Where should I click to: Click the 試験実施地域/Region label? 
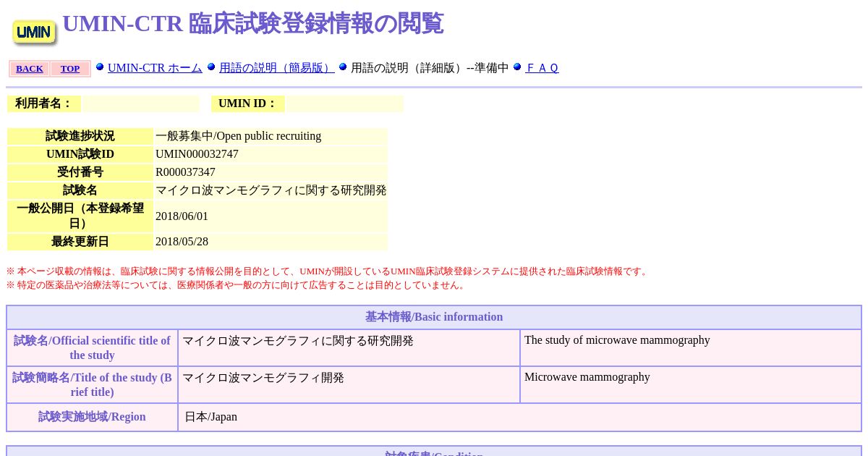click(93, 417)
